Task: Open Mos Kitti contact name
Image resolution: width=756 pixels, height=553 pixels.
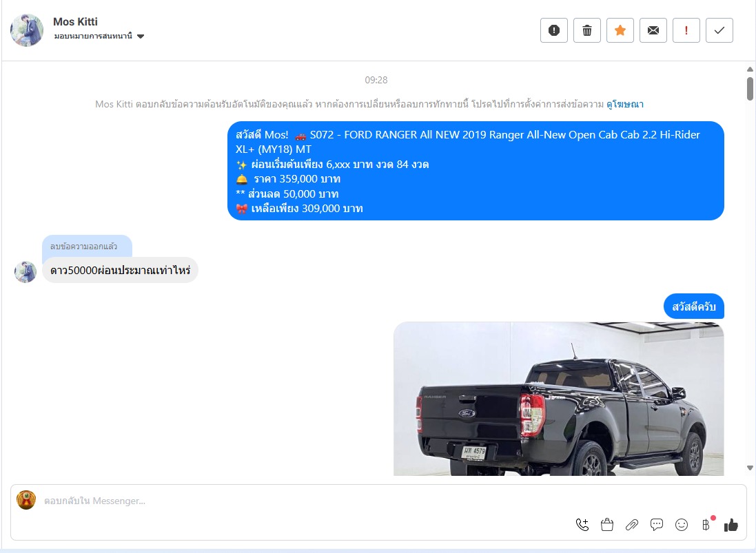Action: point(75,21)
